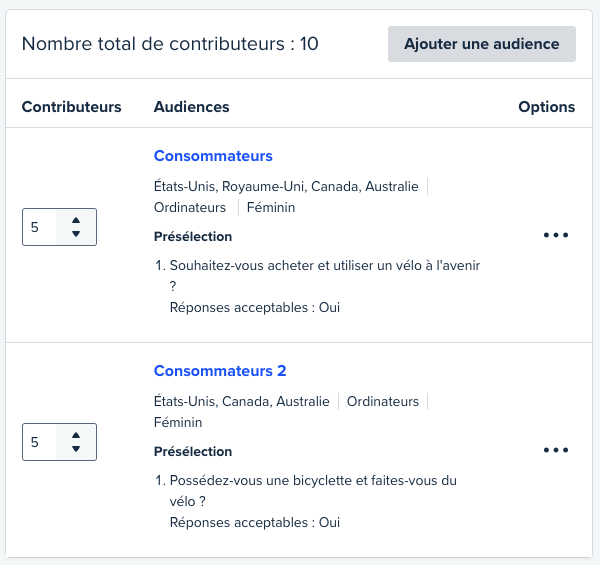Click the Présélection heading under Consommateurs 2

tap(193, 452)
